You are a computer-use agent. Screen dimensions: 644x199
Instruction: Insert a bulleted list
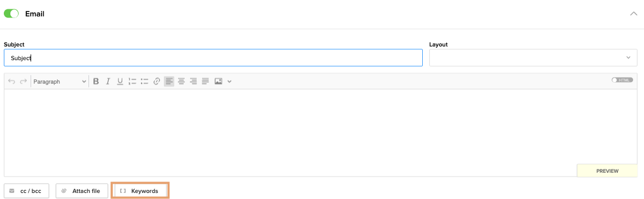(x=144, y=81)
